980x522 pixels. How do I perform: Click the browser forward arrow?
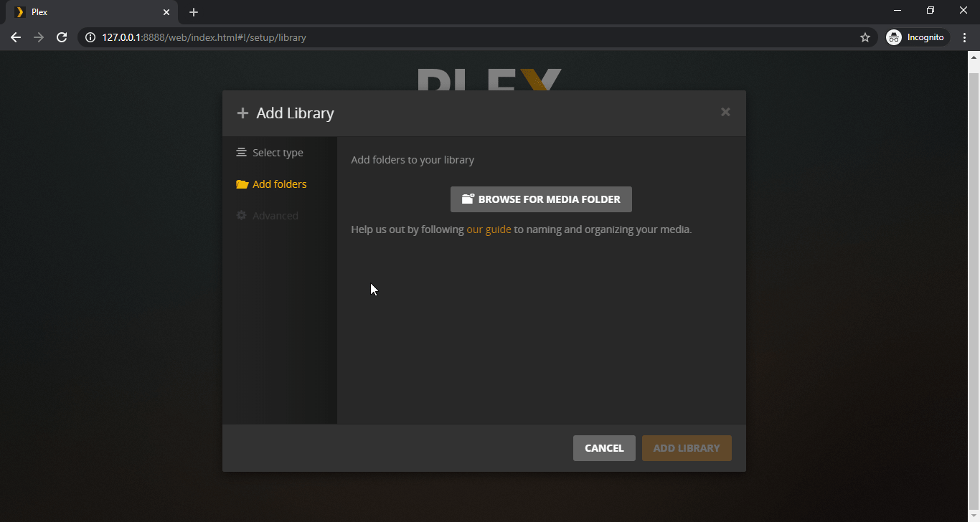pyautogui.click(x=39, y=37)
